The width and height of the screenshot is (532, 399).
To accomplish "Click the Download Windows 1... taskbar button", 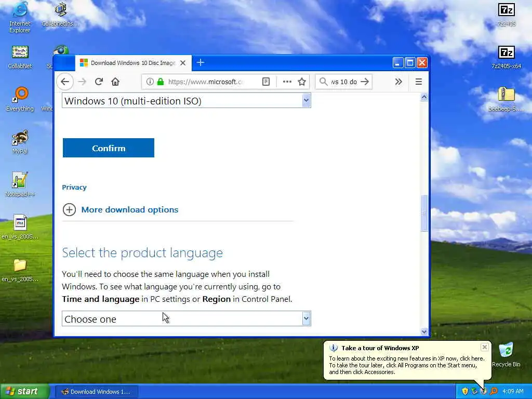I will coord(96,392).
